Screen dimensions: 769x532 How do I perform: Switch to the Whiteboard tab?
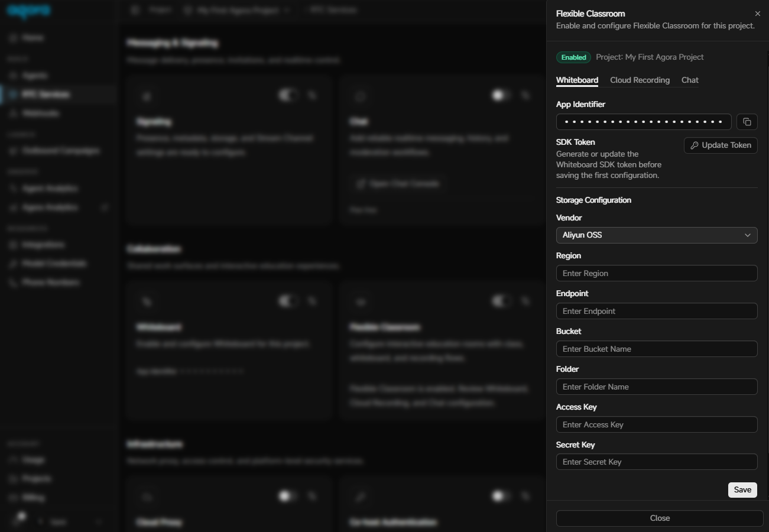tap(577, 80)
